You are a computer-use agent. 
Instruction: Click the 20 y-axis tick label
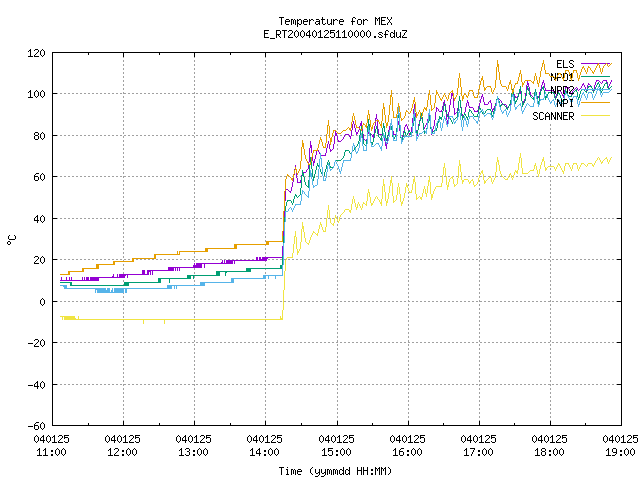click(x=39, y=260)
